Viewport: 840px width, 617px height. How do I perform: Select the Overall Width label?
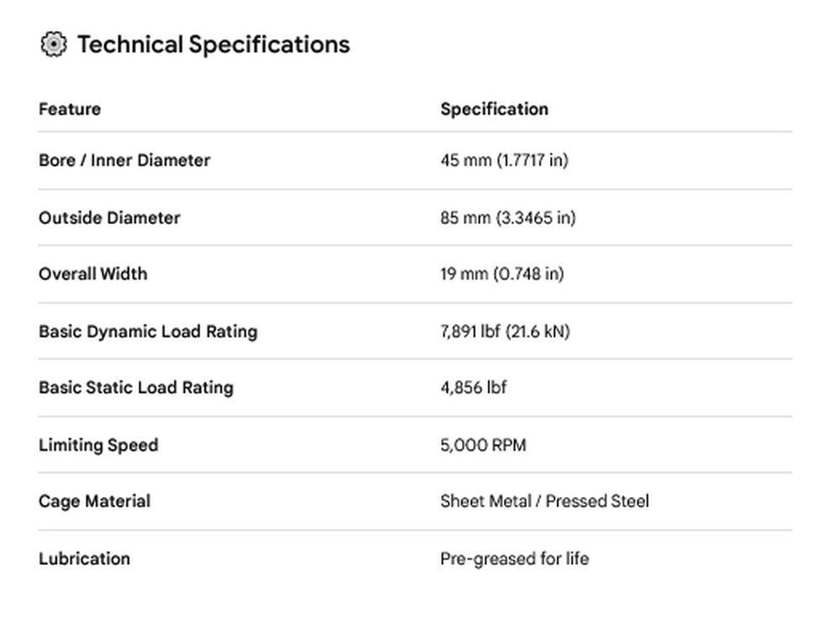[x=92, y=274]
